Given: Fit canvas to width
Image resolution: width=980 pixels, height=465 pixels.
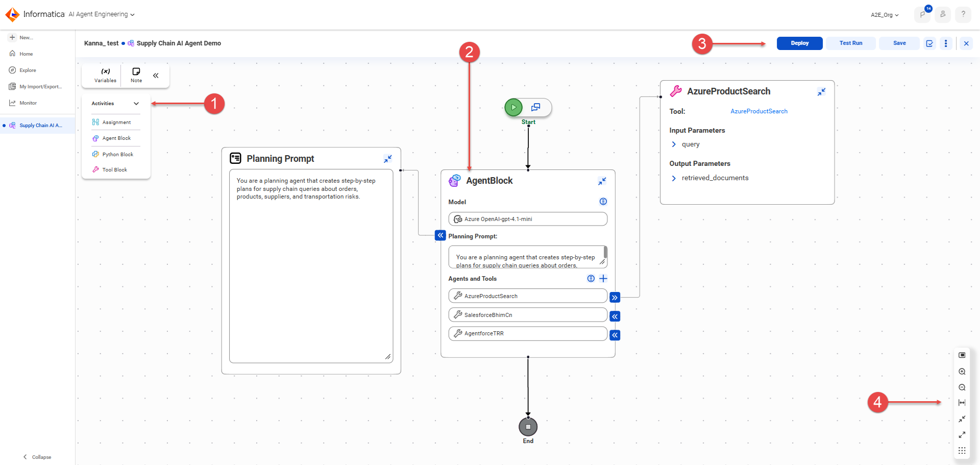Looking at the screenshot, I should [x=962, y=403].
